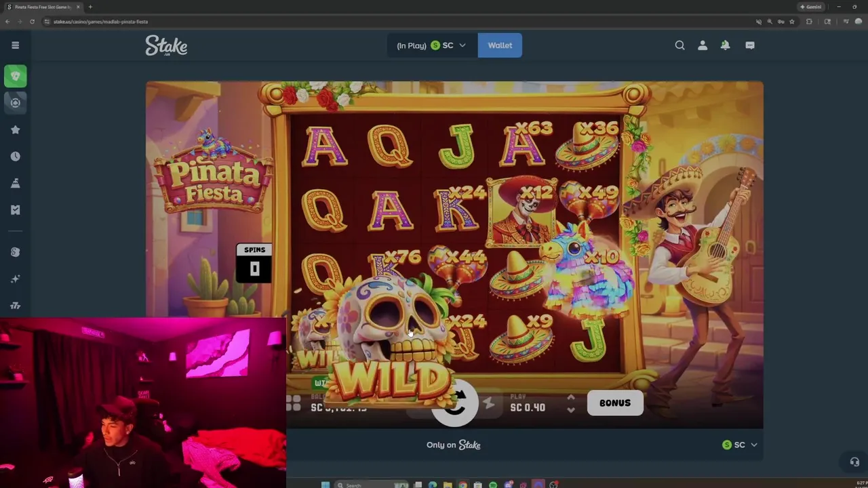The image size is (868, 488).
Task: Click the SPINS counter display
Action: [x=254, y=263]
